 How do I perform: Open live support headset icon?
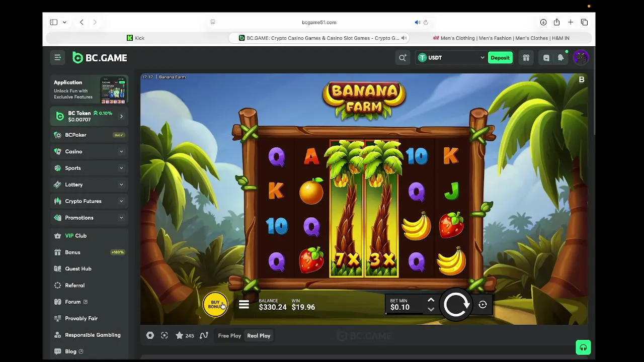click(x=583, y=347)
